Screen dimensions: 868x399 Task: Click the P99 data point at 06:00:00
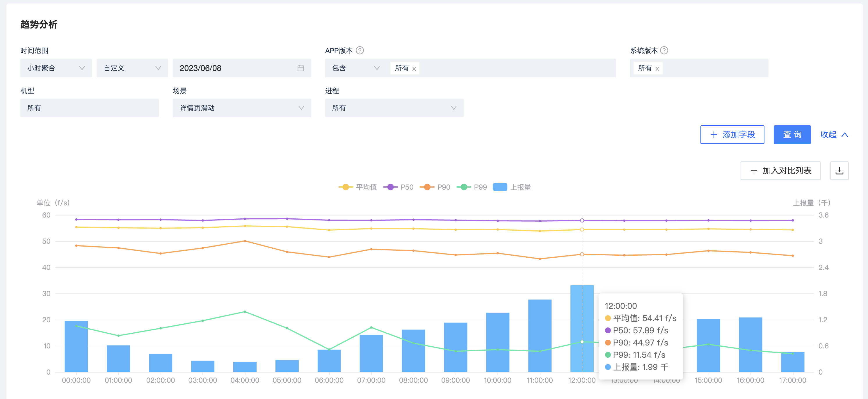pos(329,349)
